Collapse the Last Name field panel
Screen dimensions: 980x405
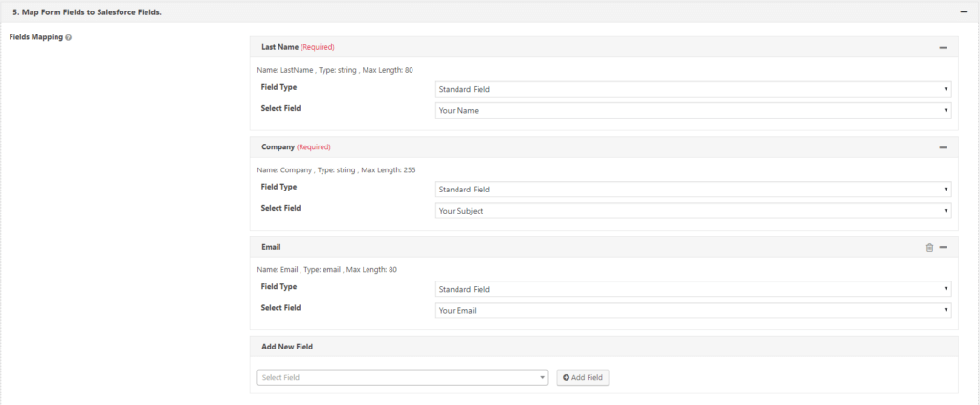(943, 48)
